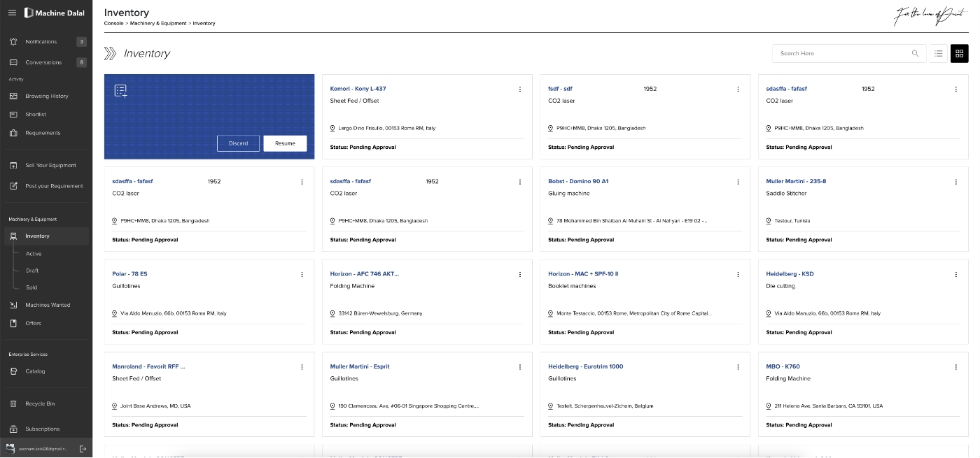Open Active inventory submenu
The height and width of the screenshot is (458, 980).
coord(34,254)
